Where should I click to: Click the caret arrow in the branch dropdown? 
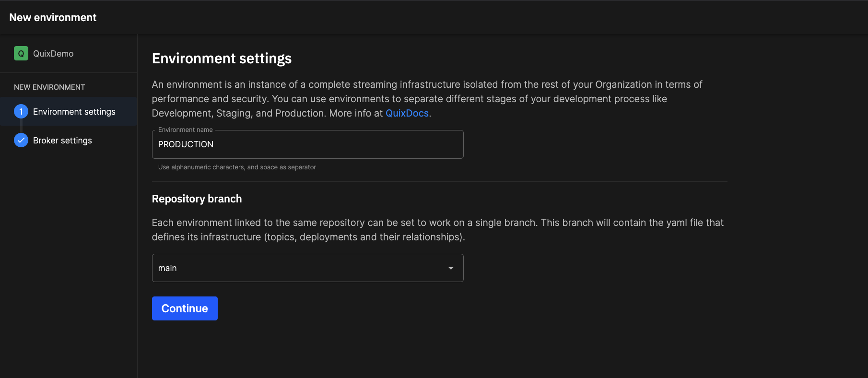[450, 268]
